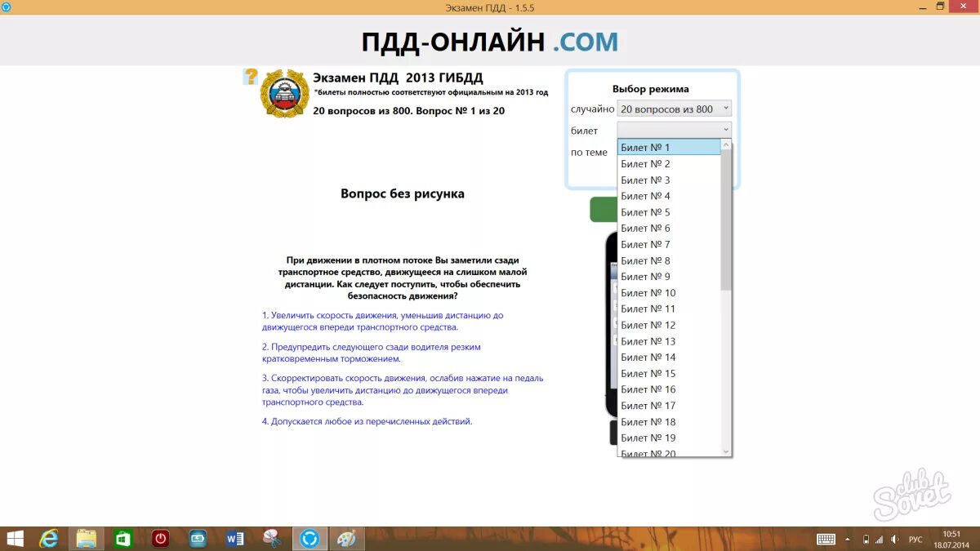The image size is (980, 551).
Task: Click the GIBDD emblem logo
Action: click(x=284, y=94)
